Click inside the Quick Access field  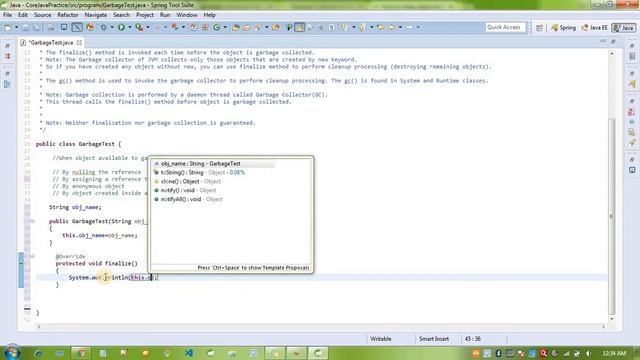(x=505, y=27)
